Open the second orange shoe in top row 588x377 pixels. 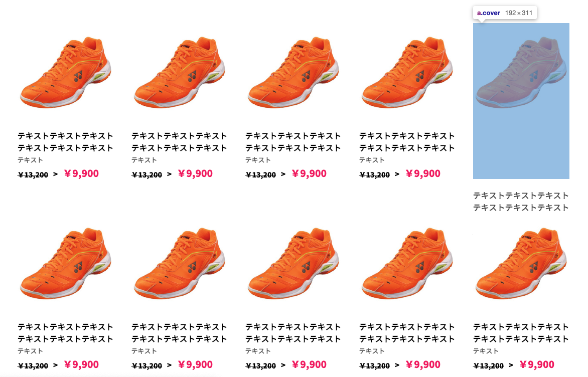click(179, 72)
